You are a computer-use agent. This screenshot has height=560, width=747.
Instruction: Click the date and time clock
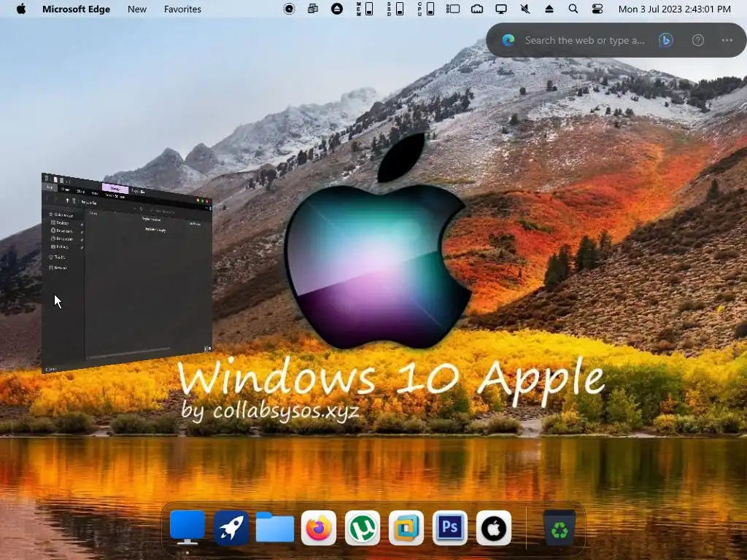(x=675, y=9)
